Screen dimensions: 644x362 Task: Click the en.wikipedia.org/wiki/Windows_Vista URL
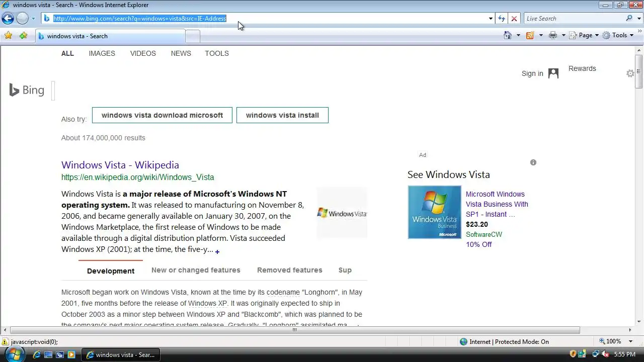click(x=138, y=177)
